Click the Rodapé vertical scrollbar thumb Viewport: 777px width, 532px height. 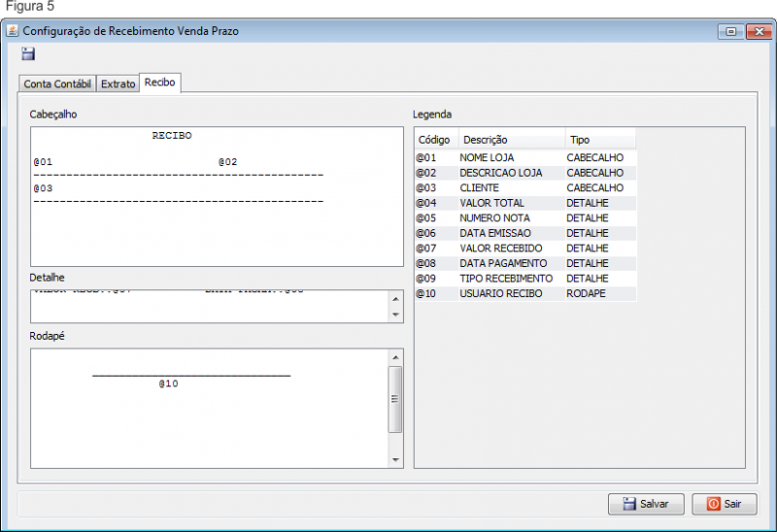pos(395,399)
